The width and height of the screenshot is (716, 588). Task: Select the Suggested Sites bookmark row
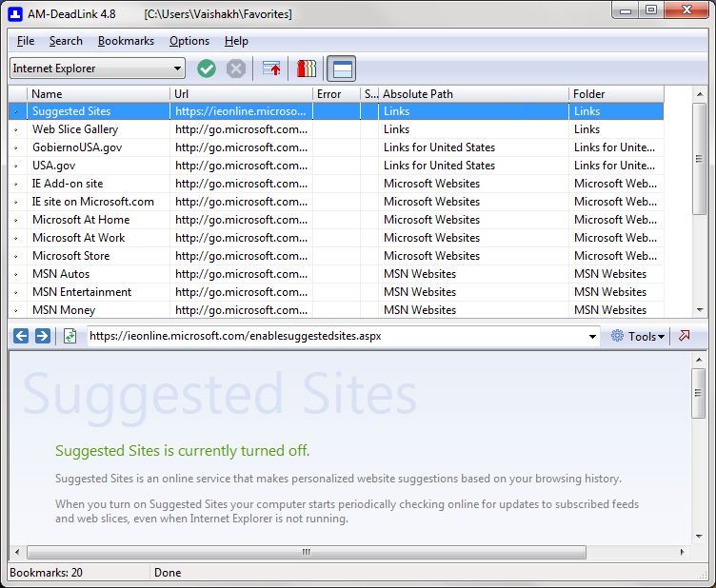point(336,111)
